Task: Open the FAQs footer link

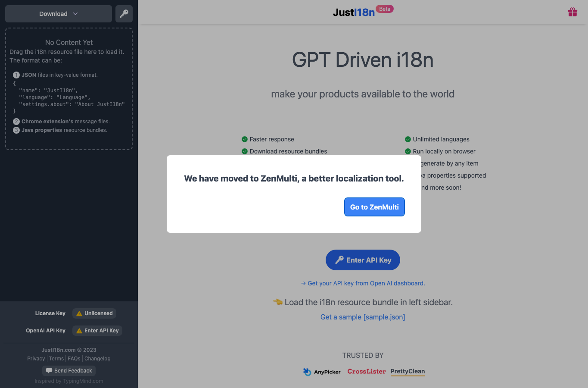Action: [74, 359]
